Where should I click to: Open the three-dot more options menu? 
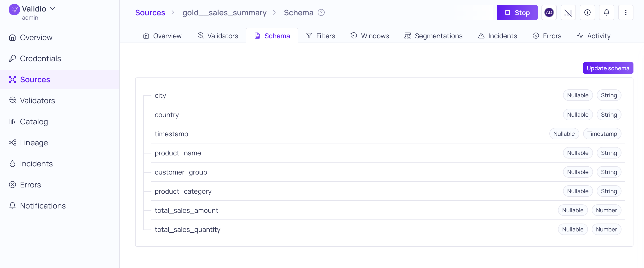[x=625, y=12]
